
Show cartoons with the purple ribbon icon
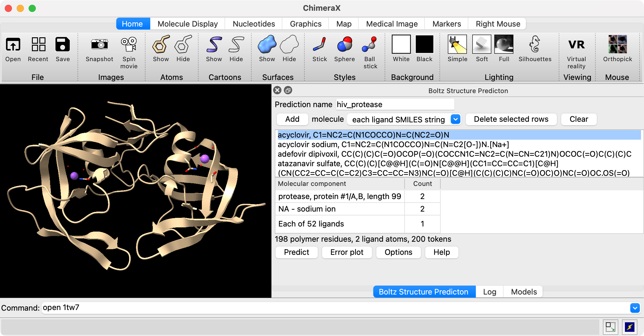[214, 45]
